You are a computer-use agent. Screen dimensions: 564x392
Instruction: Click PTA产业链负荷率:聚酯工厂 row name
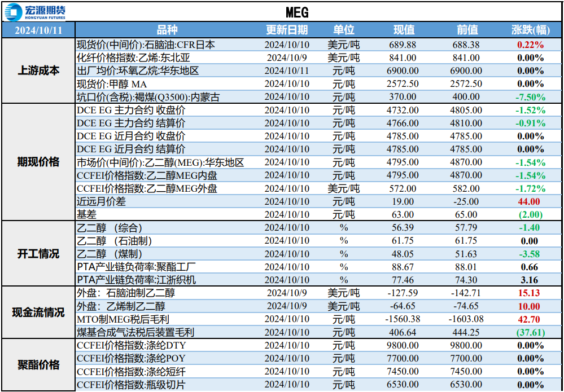pyautogui.click(x=136, y=267)
